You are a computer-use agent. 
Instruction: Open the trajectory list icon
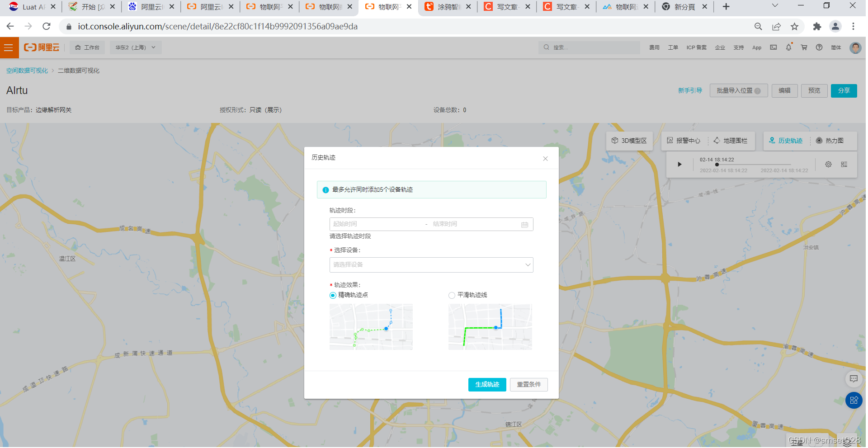click(x=844, y=165)
